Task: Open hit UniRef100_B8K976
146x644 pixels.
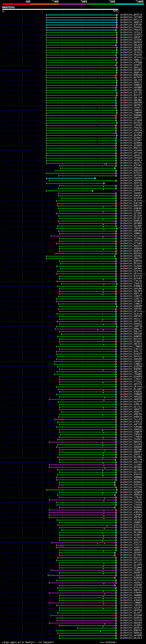Action: pos(131,442)
